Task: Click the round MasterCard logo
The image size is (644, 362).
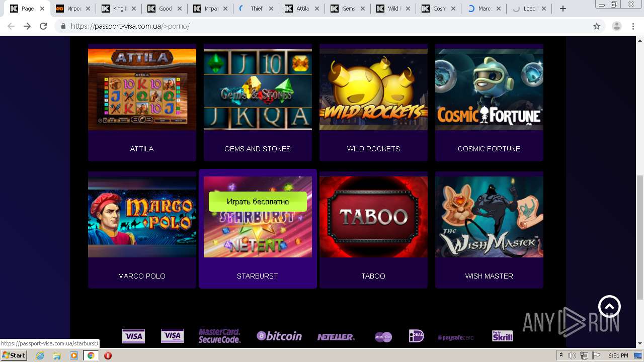Action: tap(383, 337)
